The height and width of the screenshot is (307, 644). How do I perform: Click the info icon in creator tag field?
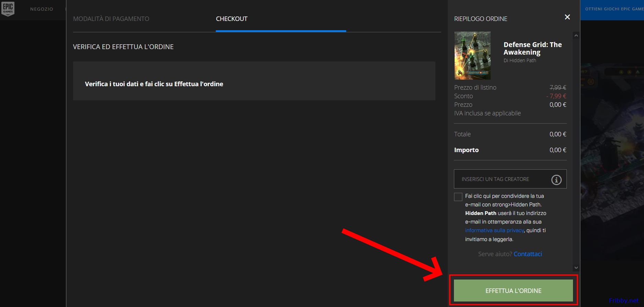coord(556,180)
